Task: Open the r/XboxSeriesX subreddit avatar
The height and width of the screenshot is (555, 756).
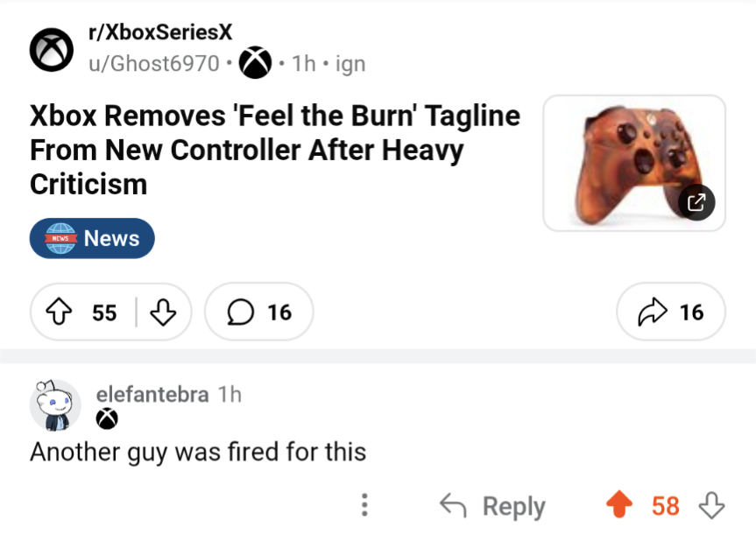Action: (x=51, y=50)
